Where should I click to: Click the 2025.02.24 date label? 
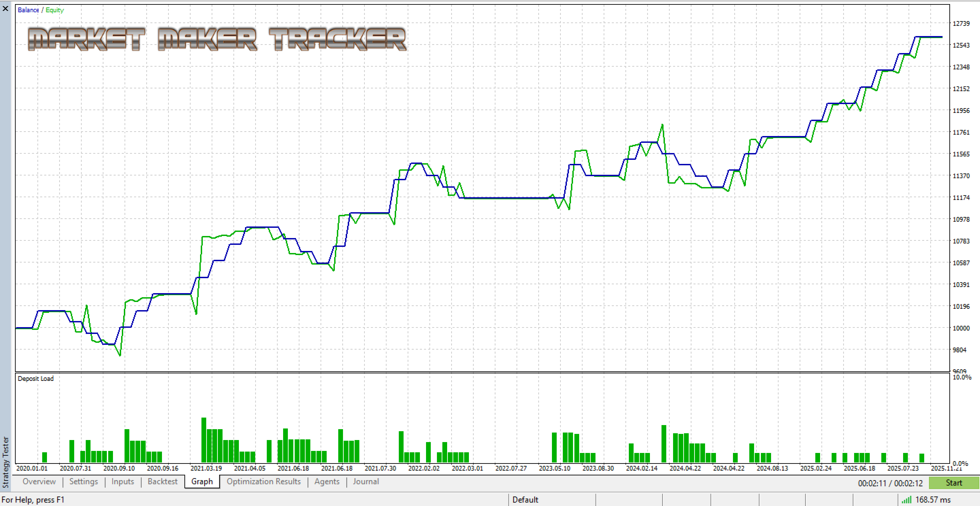point(816,469)
